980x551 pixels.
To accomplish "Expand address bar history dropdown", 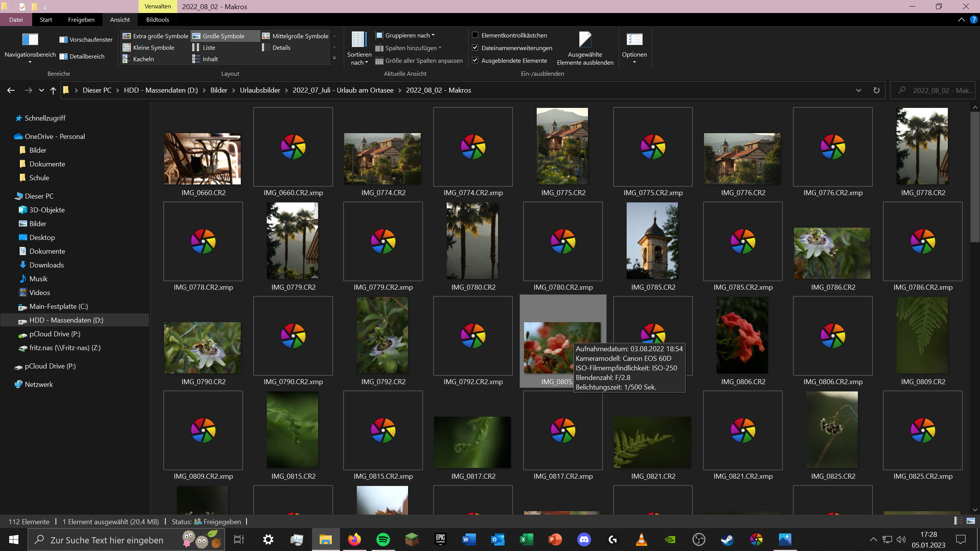I will pos(858,90).
